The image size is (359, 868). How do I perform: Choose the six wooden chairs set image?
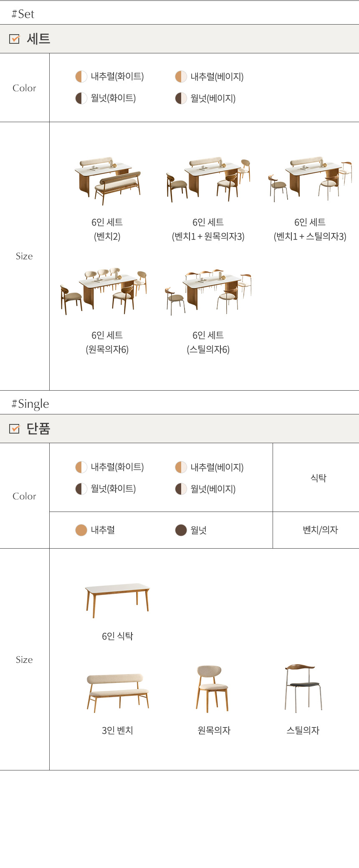(x=104, y=291)
